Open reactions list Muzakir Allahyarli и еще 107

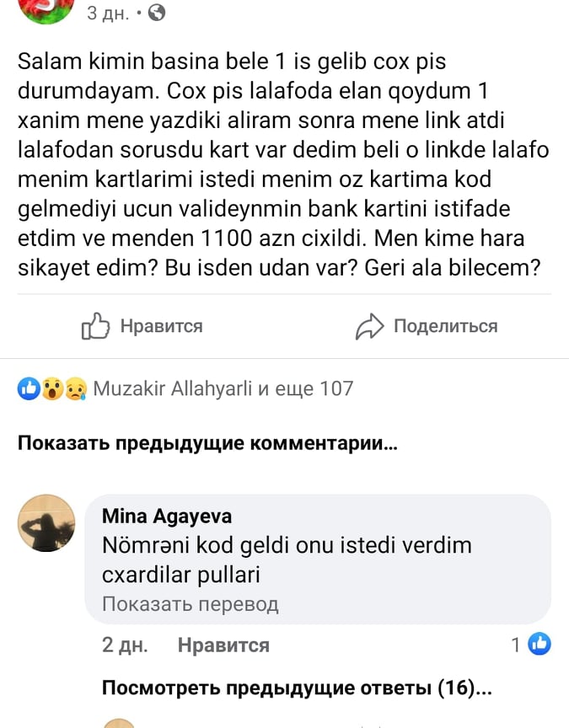point(223,389)
